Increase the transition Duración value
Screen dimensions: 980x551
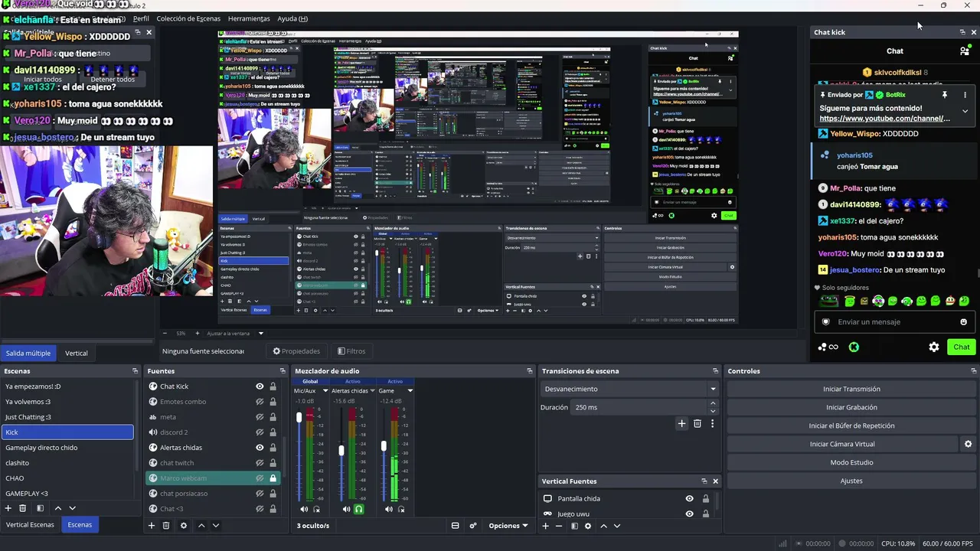click(713, 403)
